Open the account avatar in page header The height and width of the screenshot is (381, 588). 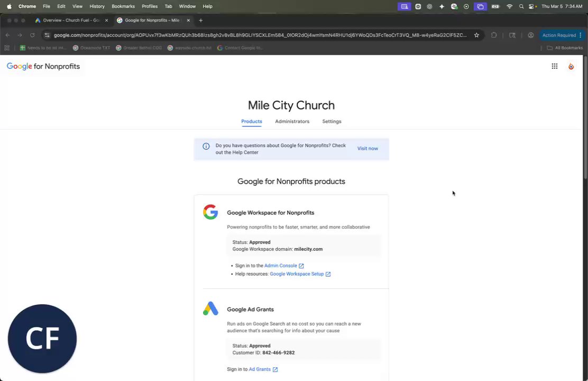[x=571, y=67]
